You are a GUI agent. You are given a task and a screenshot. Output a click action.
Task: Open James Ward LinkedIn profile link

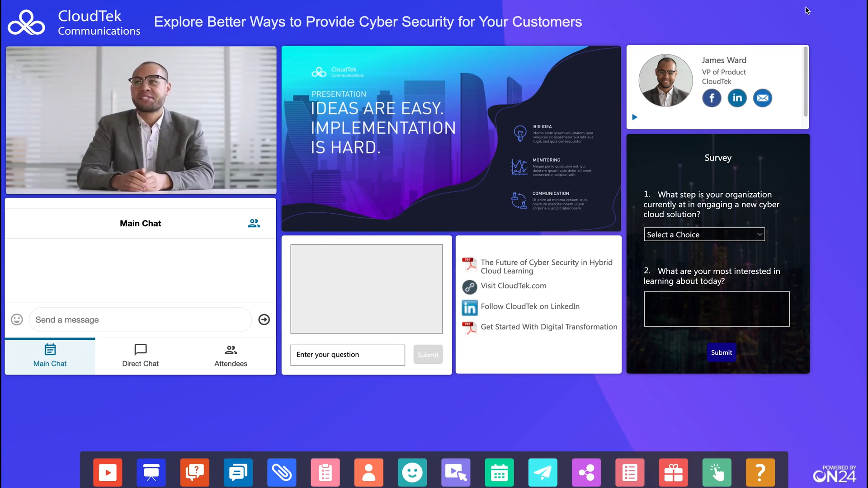coord(737,98)
